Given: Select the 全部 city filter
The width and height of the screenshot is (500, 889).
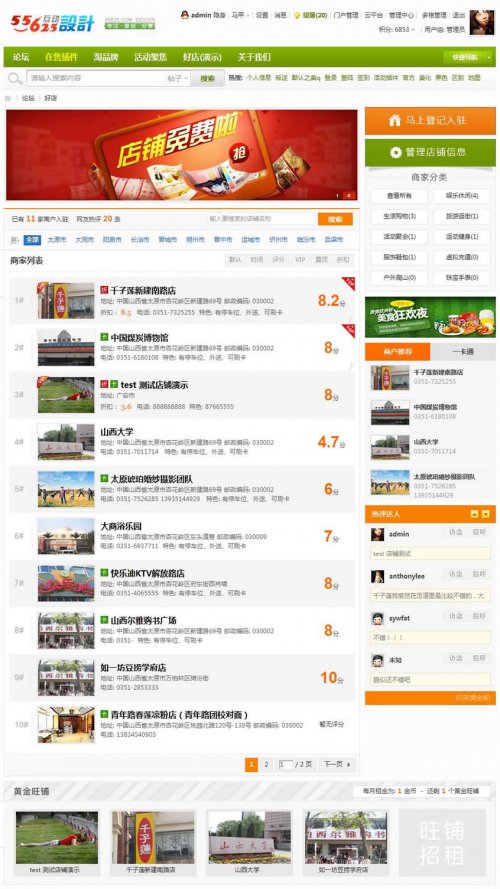Looking at the screenshot, I should click(32, 240).
